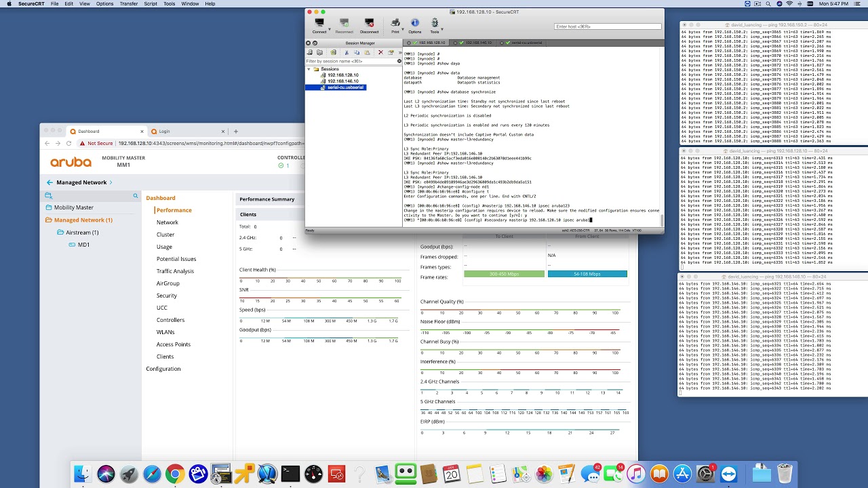This screenshot has height=488, width=868.
Task: Click the search magnifier in Aruba sidebar
Action: (x=136, y=196)
